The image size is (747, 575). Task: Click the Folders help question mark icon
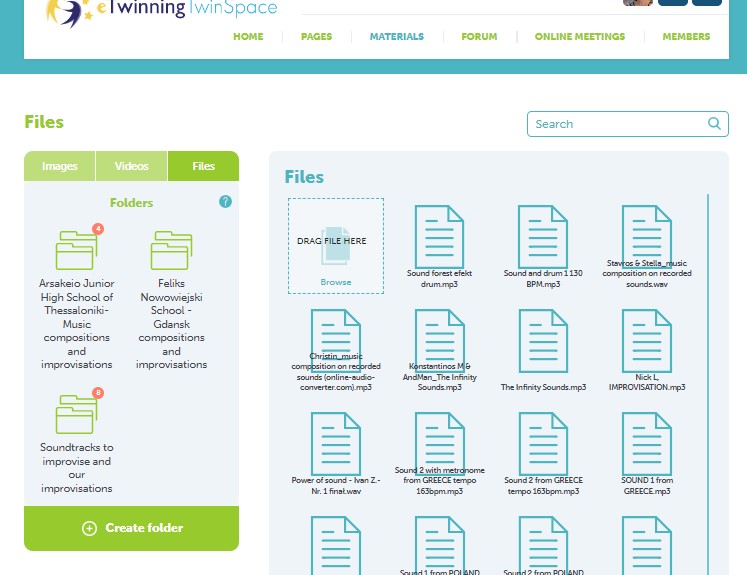coord(225,202)
